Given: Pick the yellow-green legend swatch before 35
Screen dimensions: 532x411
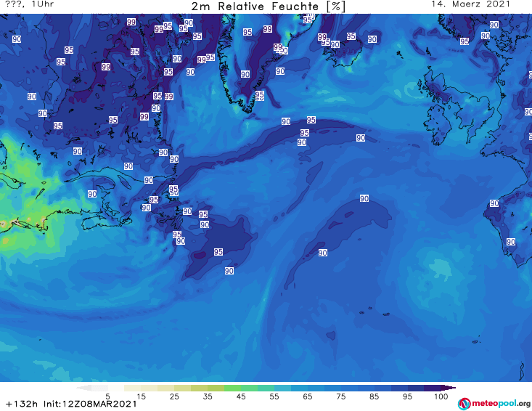Looking at the screenshot, I should [200, 388].
